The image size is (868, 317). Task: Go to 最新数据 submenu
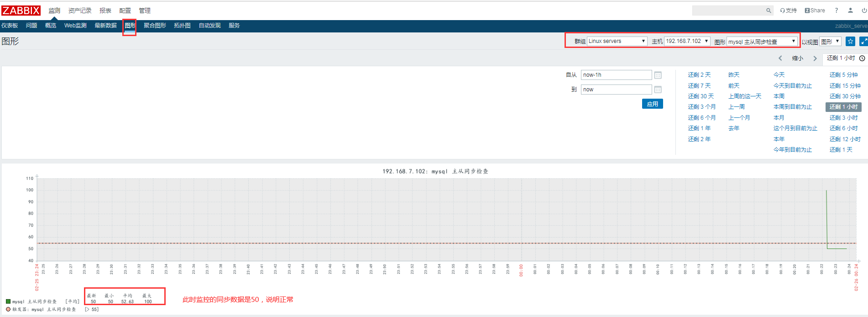click(106, 26)
